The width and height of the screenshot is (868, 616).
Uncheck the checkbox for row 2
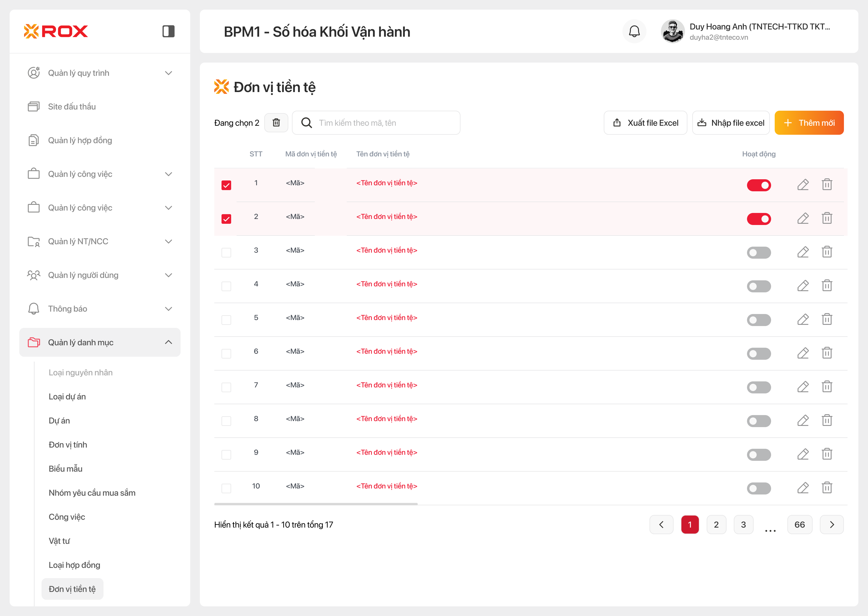click(226, 219)
